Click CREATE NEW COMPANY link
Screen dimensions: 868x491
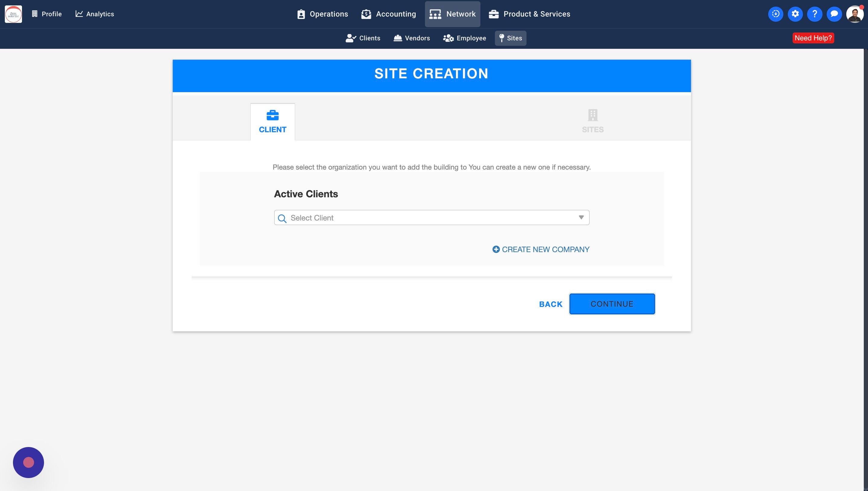click(541, 249)
